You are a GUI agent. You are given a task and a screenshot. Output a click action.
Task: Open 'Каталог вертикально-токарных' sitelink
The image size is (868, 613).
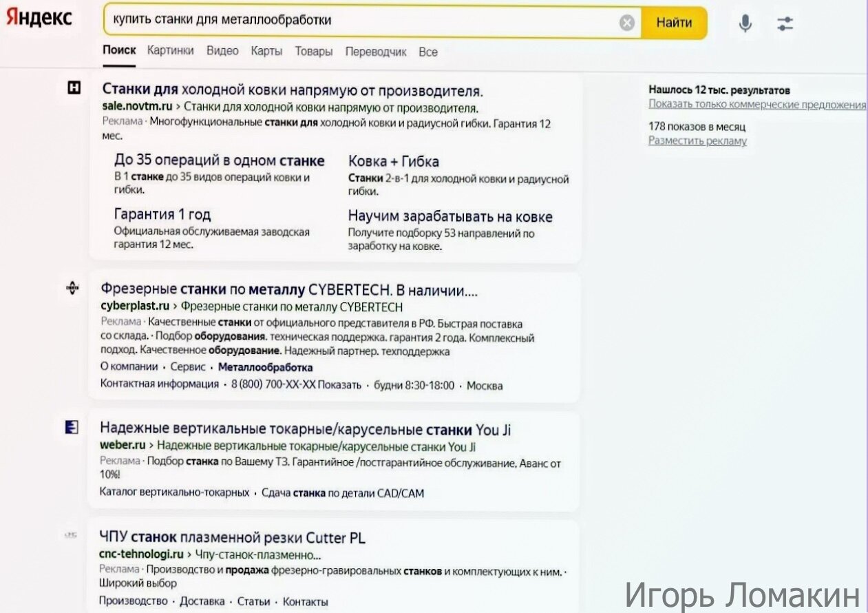pos(175,493)
